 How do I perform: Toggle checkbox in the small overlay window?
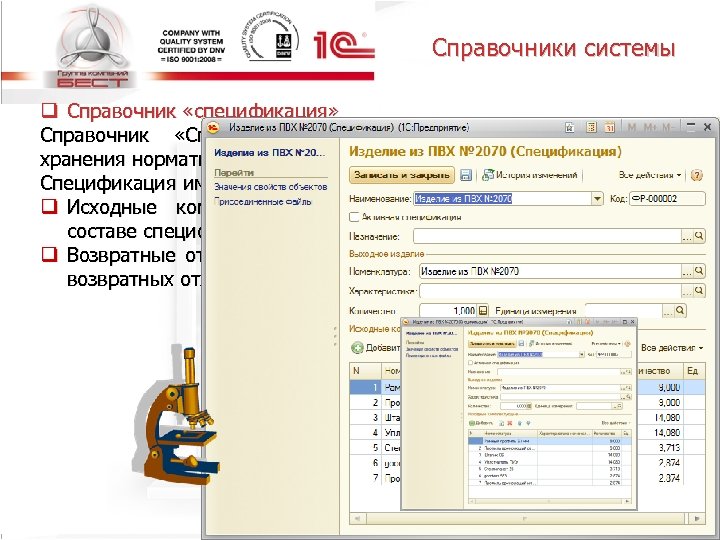[x=470, y=363]
